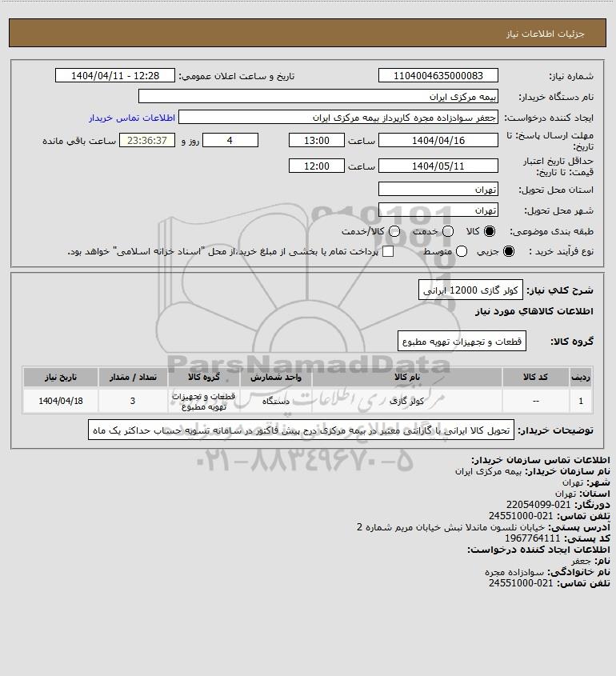The height and width of the screenshot is (676, 616).
Task: Click the واحد شمارش column header
Action: (x=276, y=377)
